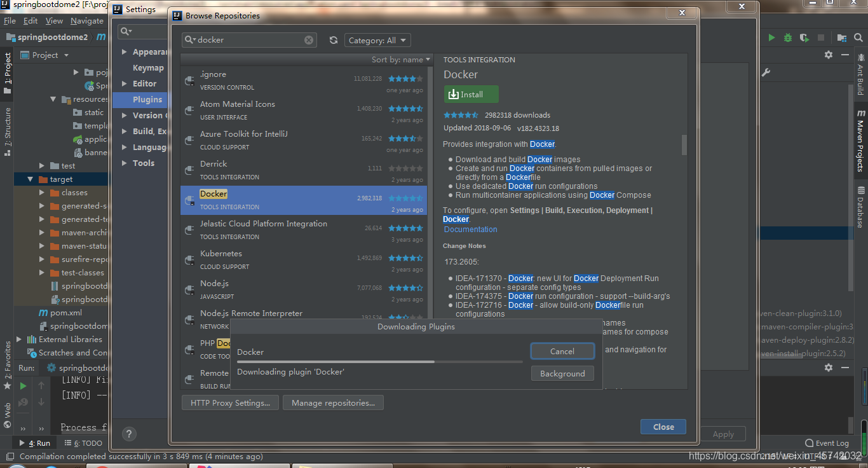The height and width of the screenshot is (468, 868).
Task: Click the plugin description scrollbar
Action: pos(684,144)
